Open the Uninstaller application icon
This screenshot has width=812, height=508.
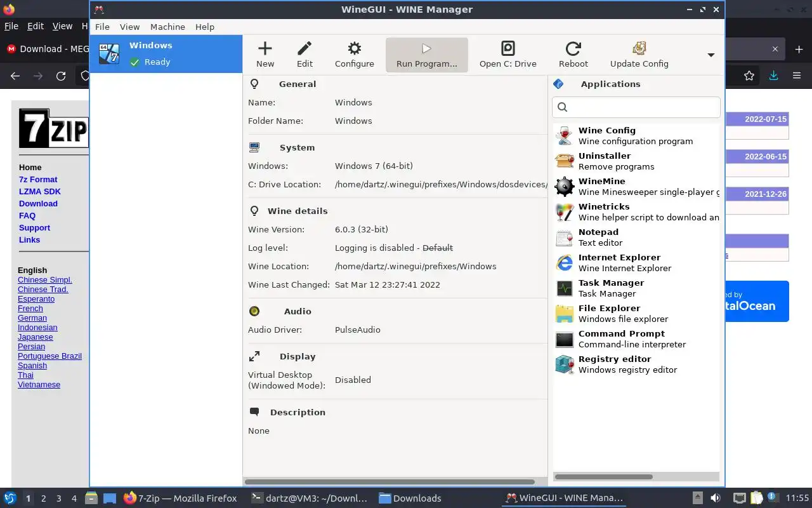(564, 161)
